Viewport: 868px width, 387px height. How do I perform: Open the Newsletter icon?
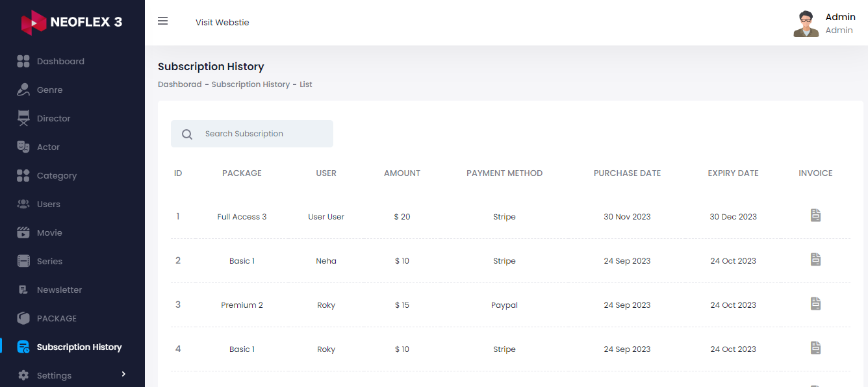click(23, 290)
